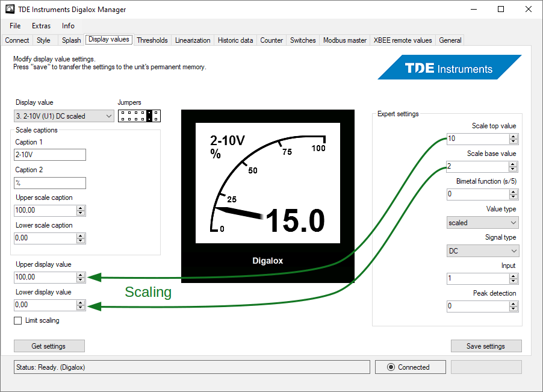This screenshot has width=543, height=392.
Task: Go to the Thresholds tab
Action: click(152, 40)
